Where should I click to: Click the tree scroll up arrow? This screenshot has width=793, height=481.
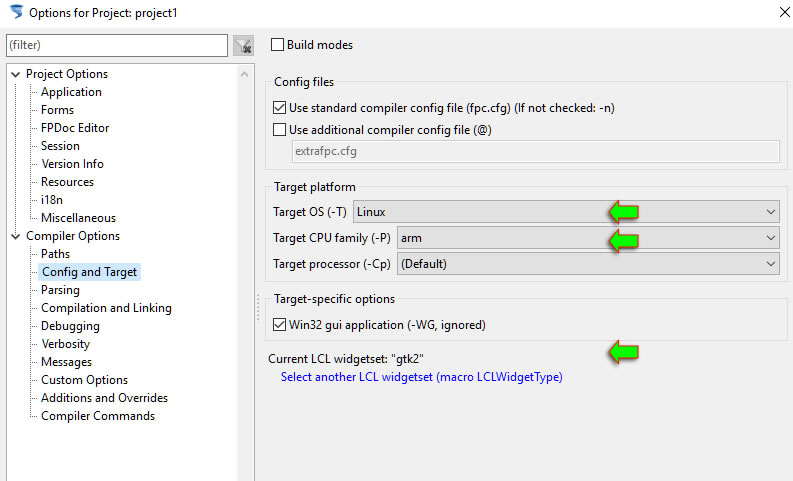coord(245,74)
